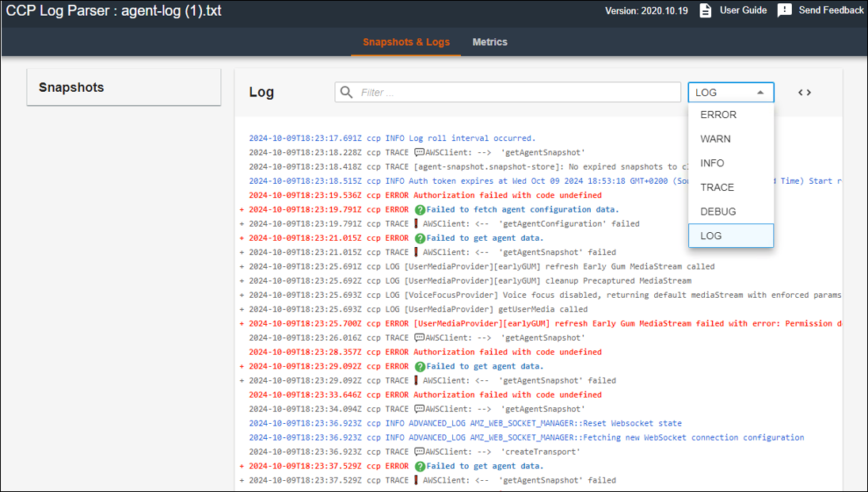Select TRACE from the log level dropdown

coord(715,187)
